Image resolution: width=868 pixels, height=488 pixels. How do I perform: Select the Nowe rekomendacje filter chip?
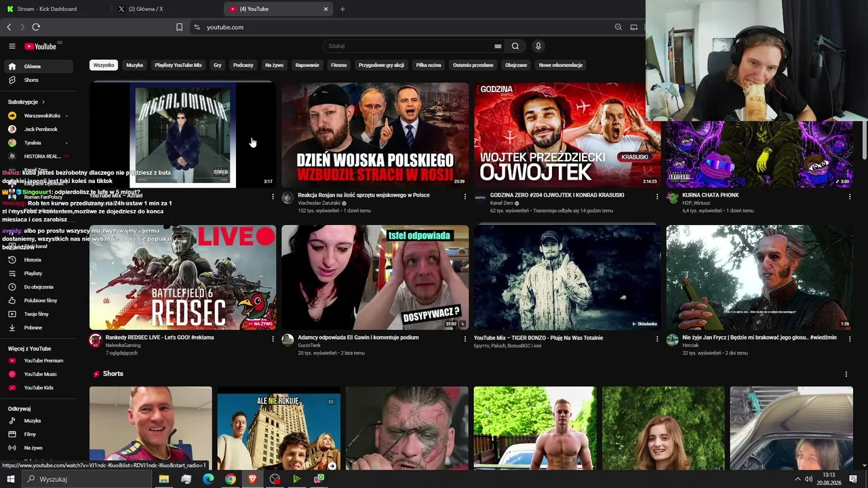561,65
